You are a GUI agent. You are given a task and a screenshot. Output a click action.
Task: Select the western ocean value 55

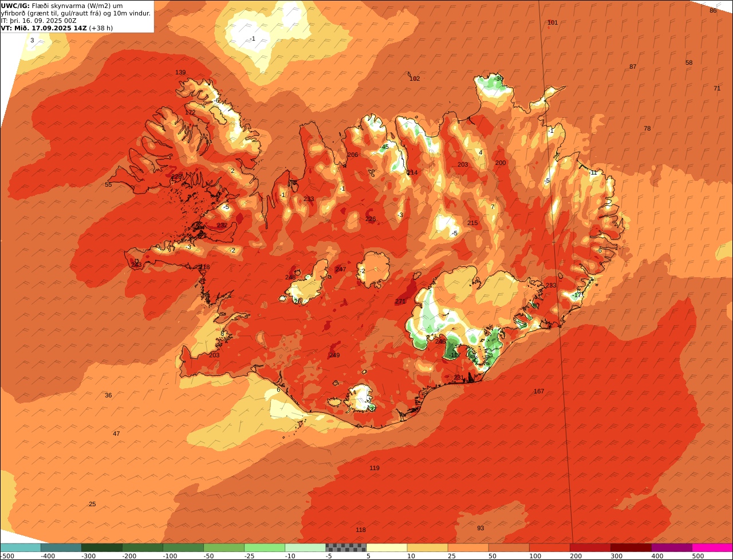point(109,185)
